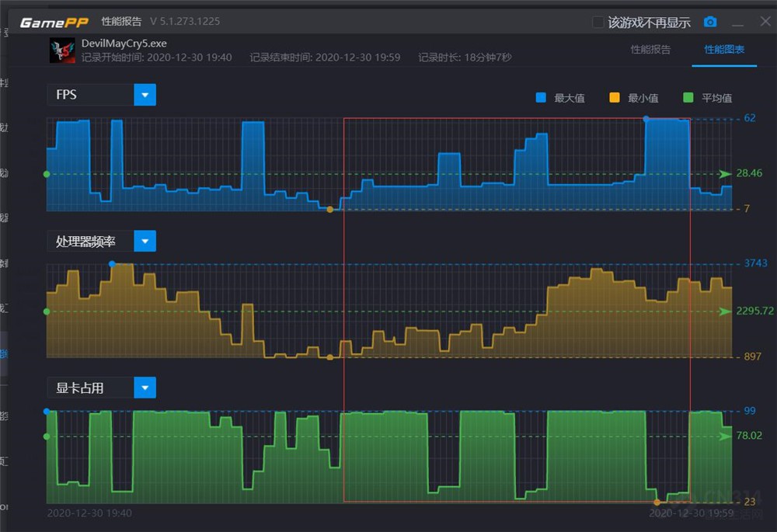Click the green 平均值 legend swatch
The image size is (777, 532).
pos(688,98)
